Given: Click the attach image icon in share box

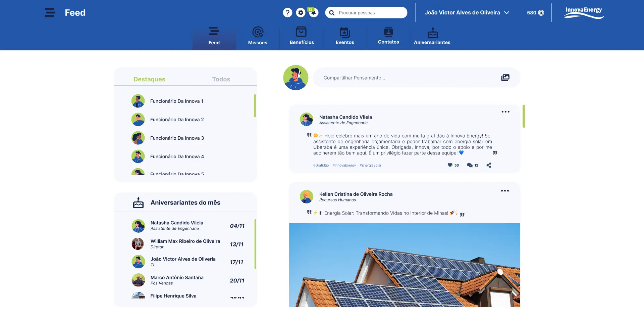Looking at the screenshot, I should point(505,78).
